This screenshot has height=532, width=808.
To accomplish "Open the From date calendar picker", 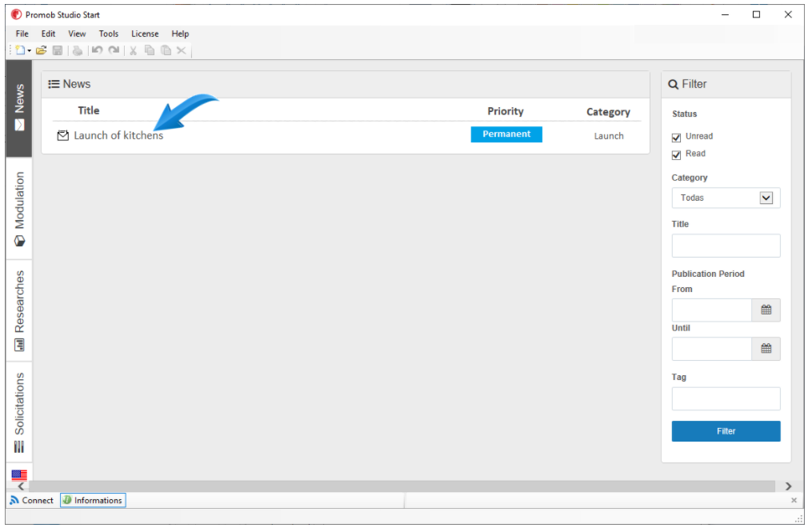I will [x=766, y=310].
